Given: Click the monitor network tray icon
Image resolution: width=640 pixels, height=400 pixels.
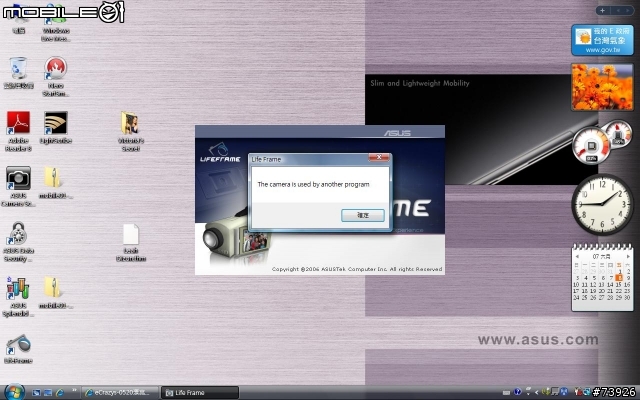Looking at the screenshot, I should (555, 392).
